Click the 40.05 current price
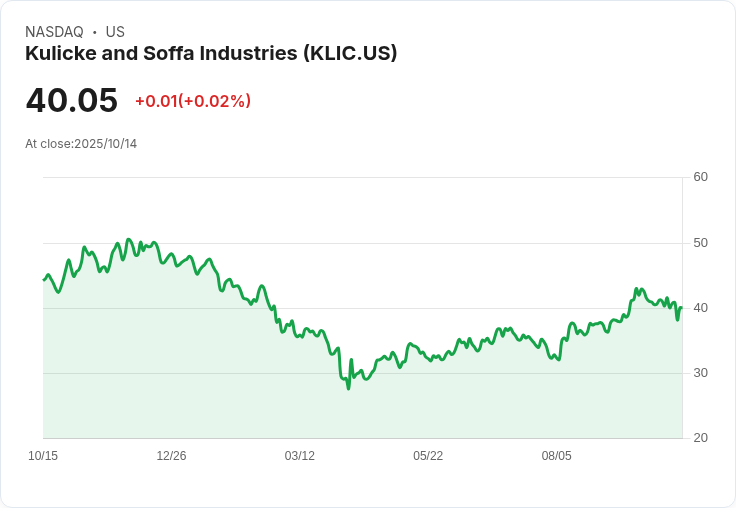The width and height of the screenshot is (736, 508). pos(71,100)
